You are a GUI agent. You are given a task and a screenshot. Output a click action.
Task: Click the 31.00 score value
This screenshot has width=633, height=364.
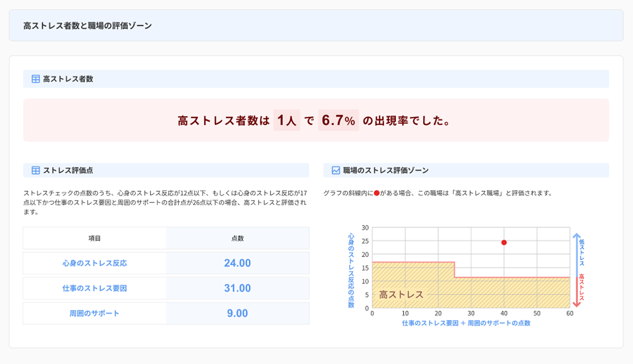(237, 289)
